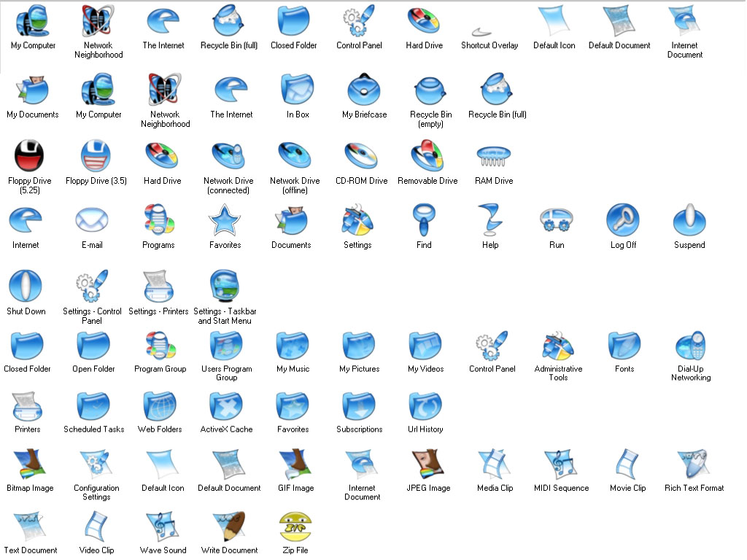The height and width of the screenshot is (560, 747).
Task: Select the Find magnifier icon
Action: [x=424, y=218]
